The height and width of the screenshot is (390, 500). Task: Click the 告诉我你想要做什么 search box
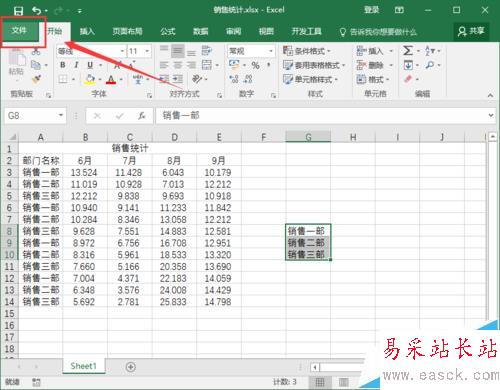378,32
